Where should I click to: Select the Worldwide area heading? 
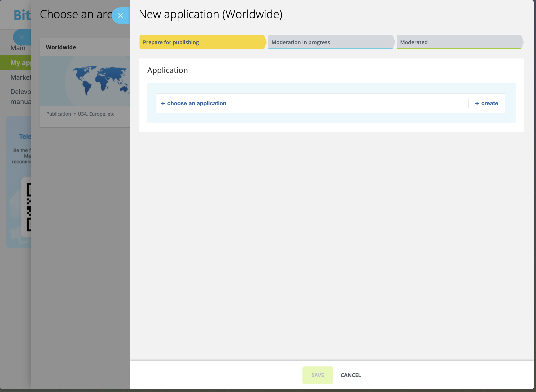tap(61, 47)
